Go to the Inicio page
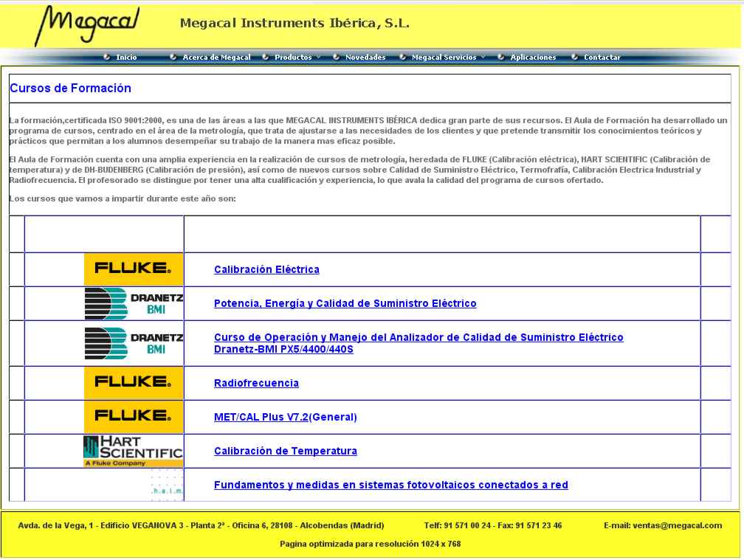Image resolution: width=744 pixels, height=560 pixels. 126,58
